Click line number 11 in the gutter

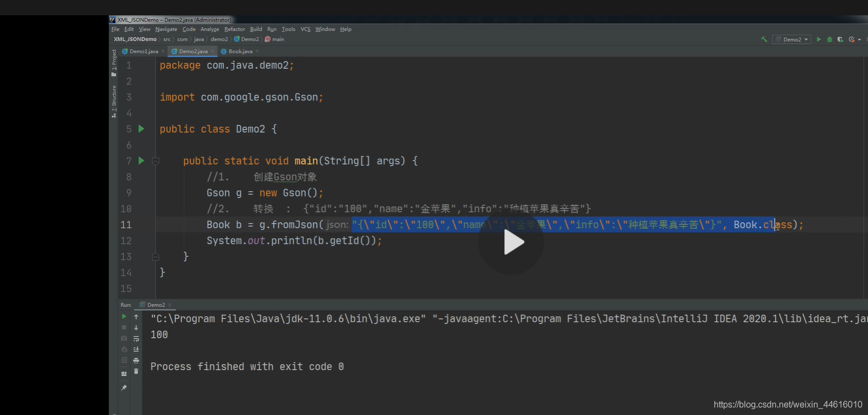click(126, 224)
